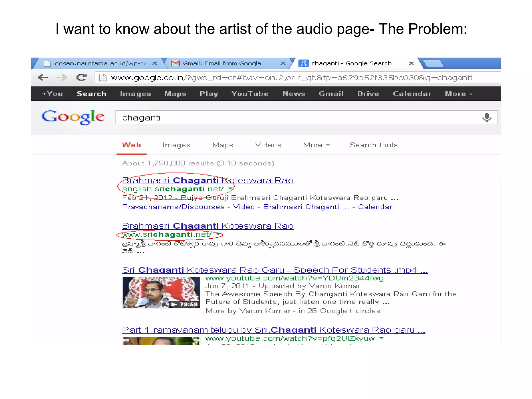This screenshot has height=399, width=532.
Task: Click the About 1,790,000 results text
Action: [x=198, y=163]
